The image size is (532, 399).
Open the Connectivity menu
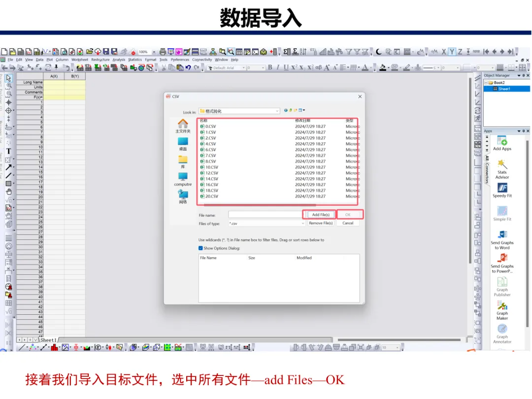[202, 60]
